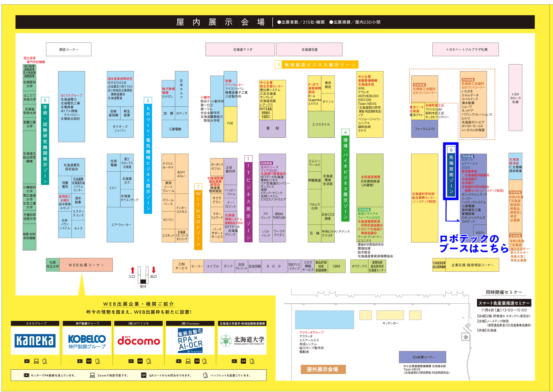553x392 pixels.
Task: Open the 北海道大学 logo thumbnail
Action: (x=242, y=341)
